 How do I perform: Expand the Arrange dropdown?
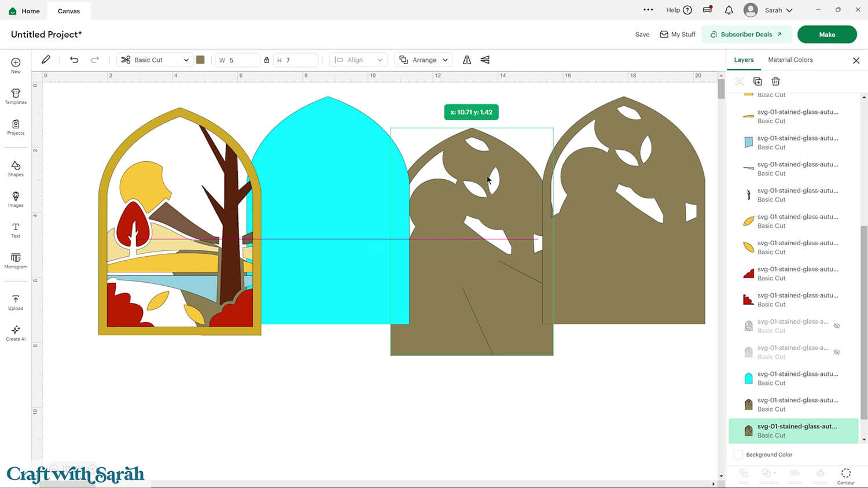pos(423,60)
